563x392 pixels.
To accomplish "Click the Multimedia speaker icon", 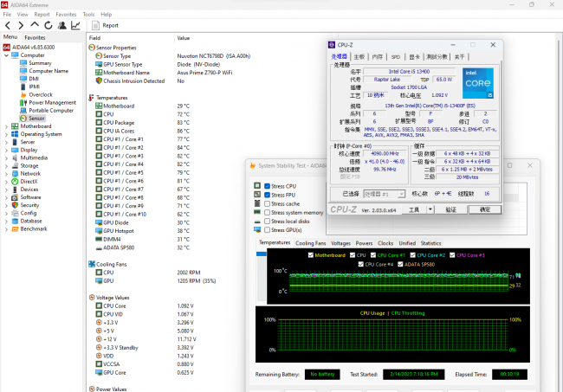I will click(15, 157).
